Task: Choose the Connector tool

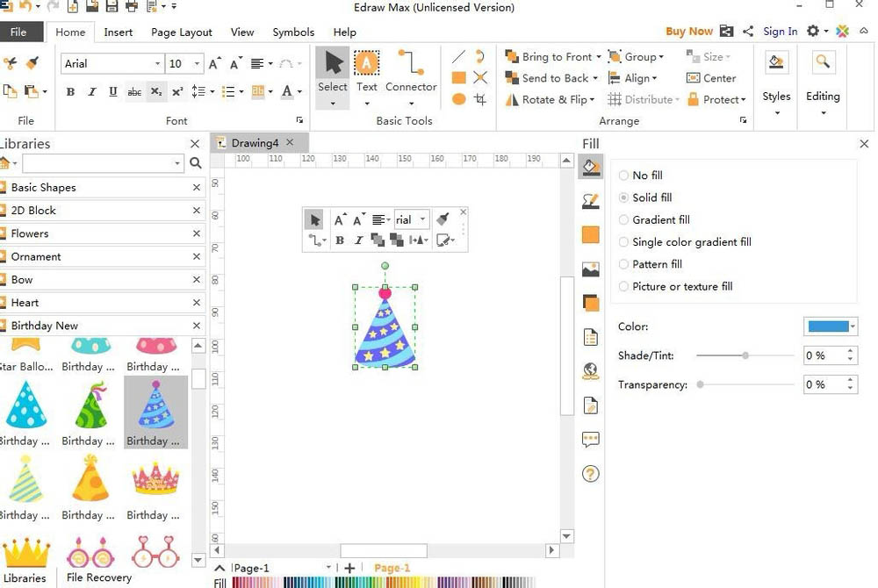Action: (x=410, y=71)
